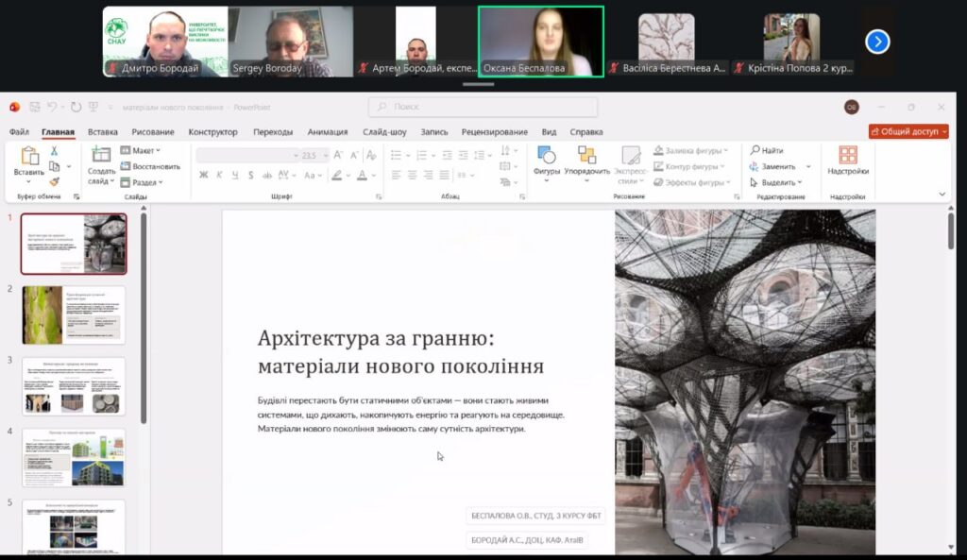Switch to the Animation (Анимация) tab

327,132
